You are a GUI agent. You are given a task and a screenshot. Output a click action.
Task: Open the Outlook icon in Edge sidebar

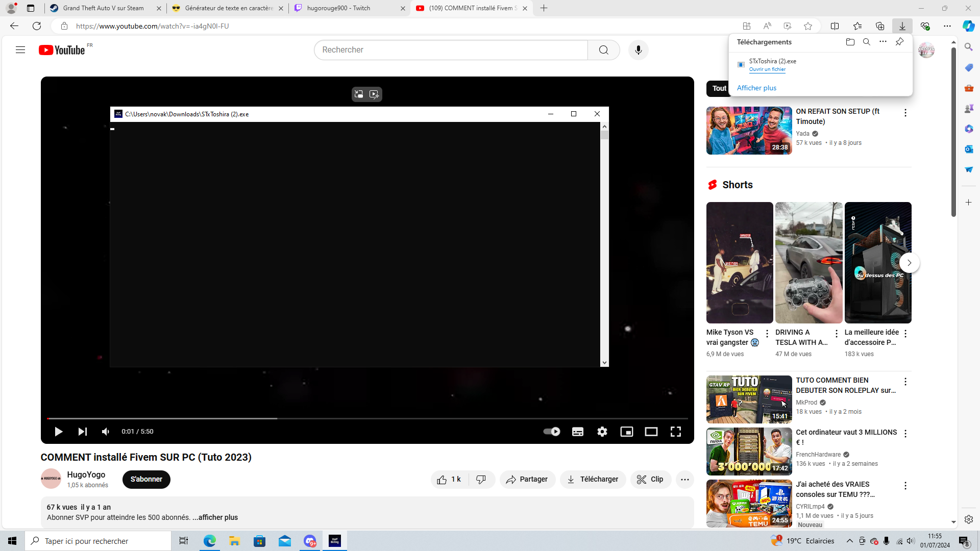(x=969, y=149)
